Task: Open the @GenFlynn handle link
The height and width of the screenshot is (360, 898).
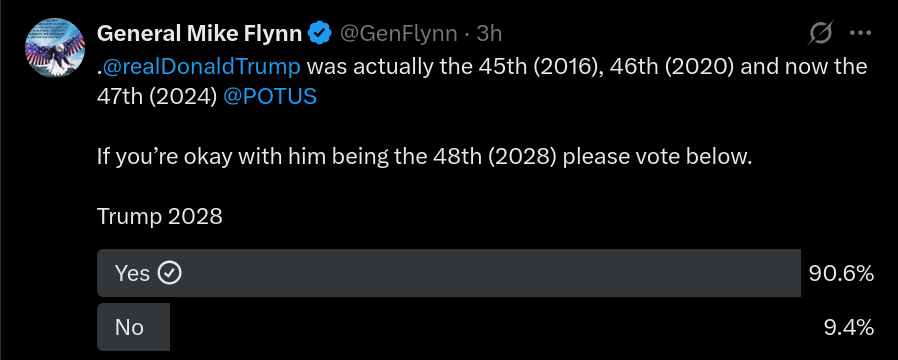Action: coord(399,34)
